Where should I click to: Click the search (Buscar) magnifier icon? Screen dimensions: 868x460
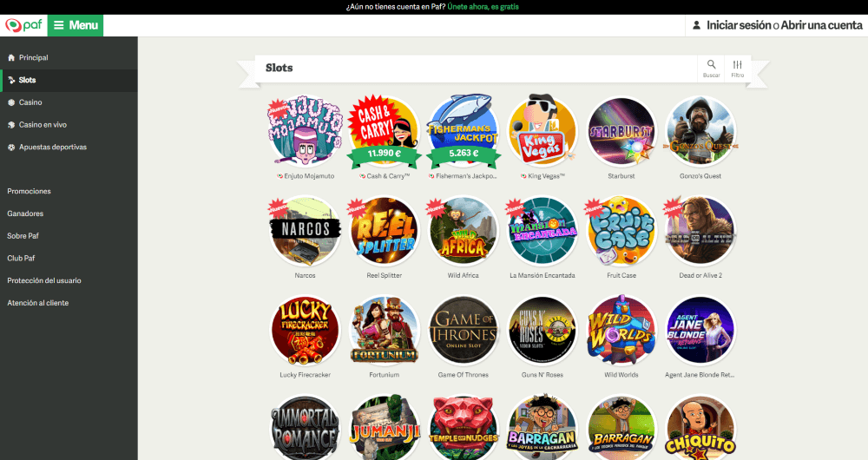point(712,64)
